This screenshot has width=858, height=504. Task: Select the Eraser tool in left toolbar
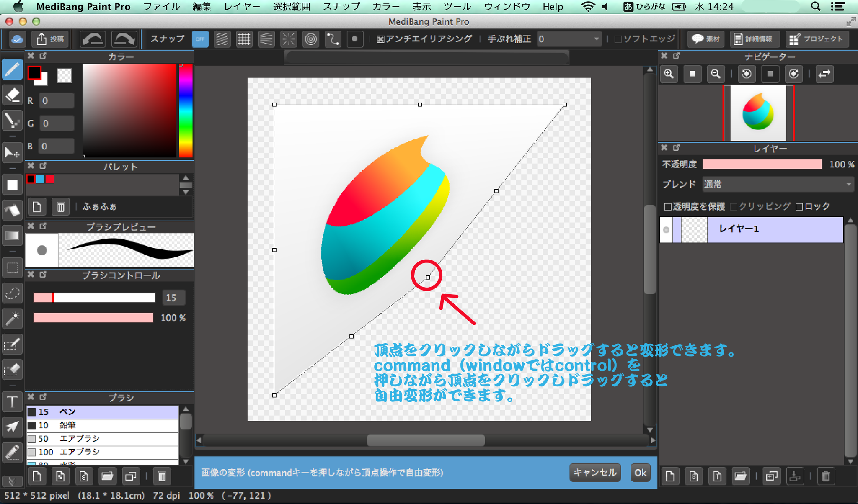(12, 95)
